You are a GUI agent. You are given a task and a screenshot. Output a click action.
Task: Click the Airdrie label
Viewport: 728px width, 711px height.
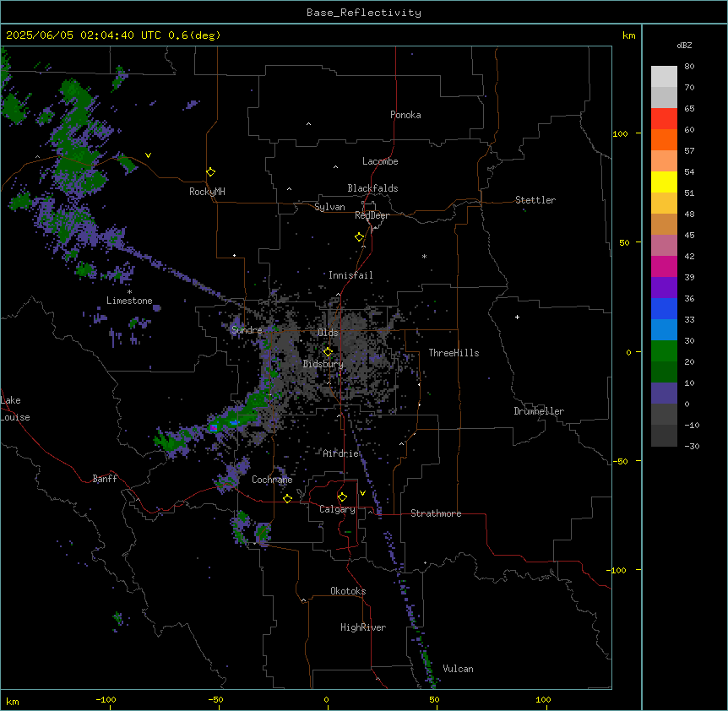point(341,453)
